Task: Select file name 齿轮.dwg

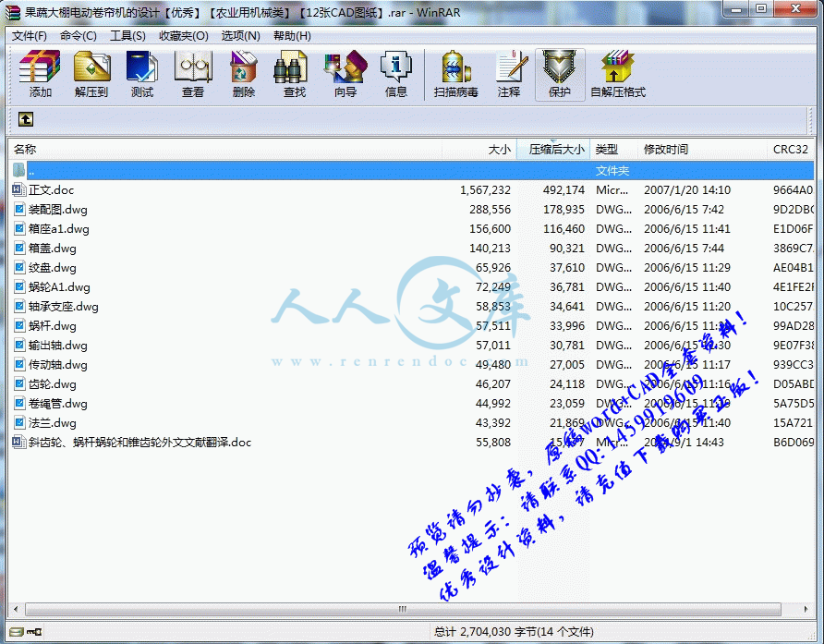Action: coord(52,384)
